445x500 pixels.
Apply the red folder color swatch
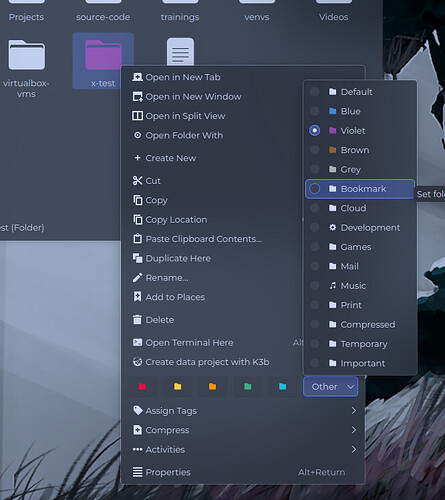pos(142,387)
